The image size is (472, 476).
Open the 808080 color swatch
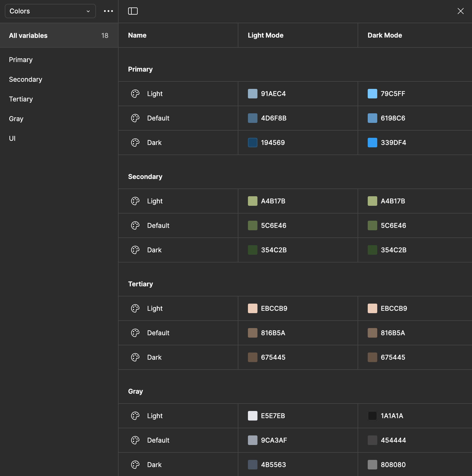point(372,465)
